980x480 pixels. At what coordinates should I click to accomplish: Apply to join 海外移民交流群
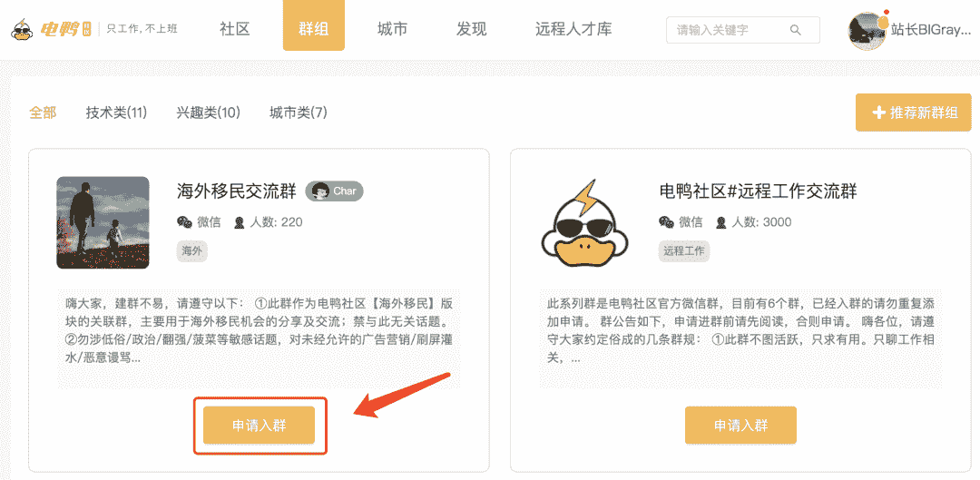point(260,426)
